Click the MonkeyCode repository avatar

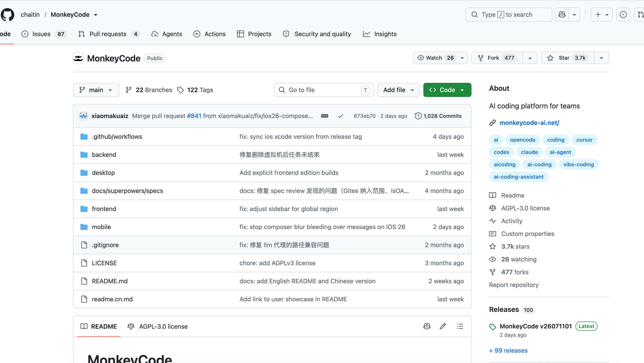click(78, 58)
